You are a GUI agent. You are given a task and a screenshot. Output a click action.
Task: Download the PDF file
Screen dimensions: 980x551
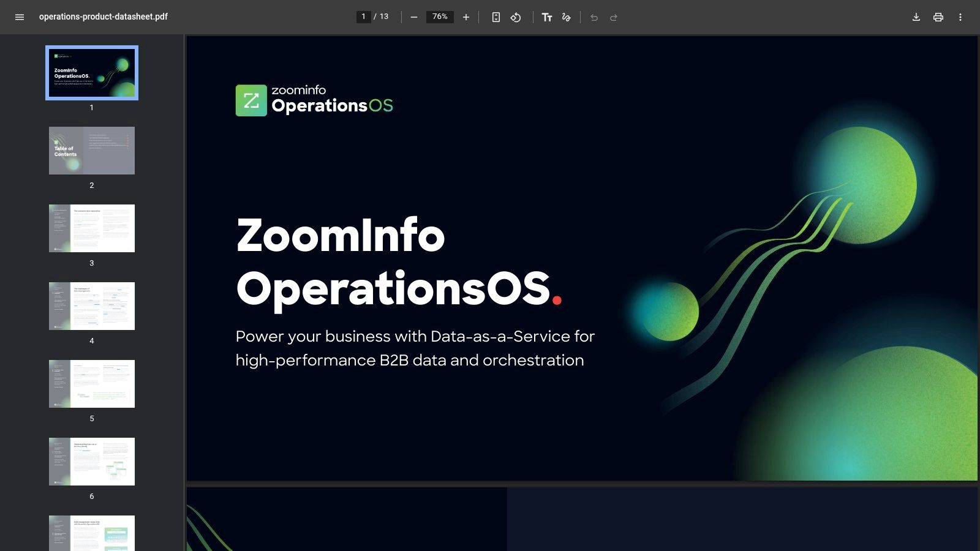click(x=916, y=17)
